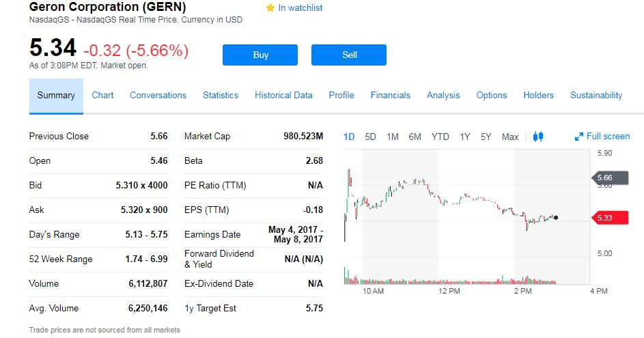Switch the chart to candlestick type
The height and width of the screenshot is (338, 644).
click(538, 137)
